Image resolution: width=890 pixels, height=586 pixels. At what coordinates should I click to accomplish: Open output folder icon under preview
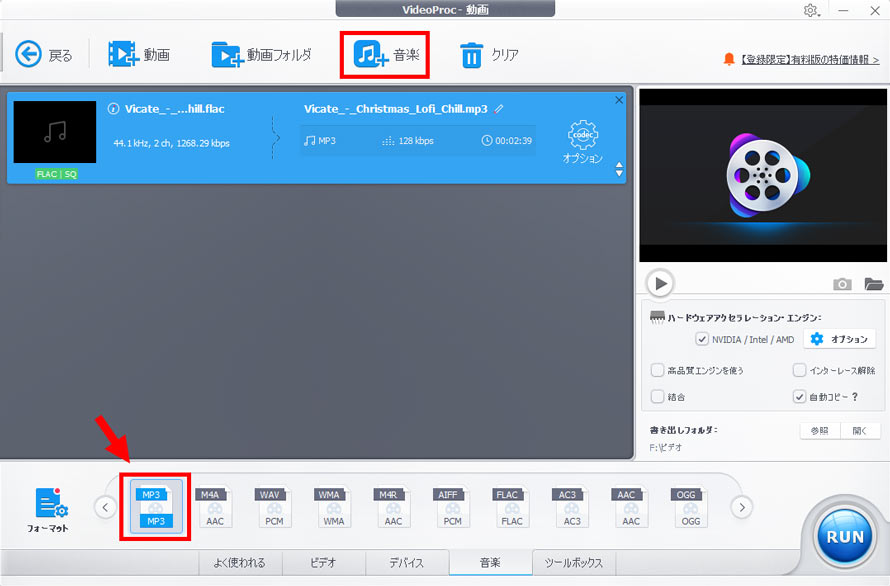pyautogui.click(x=874, y=284)
